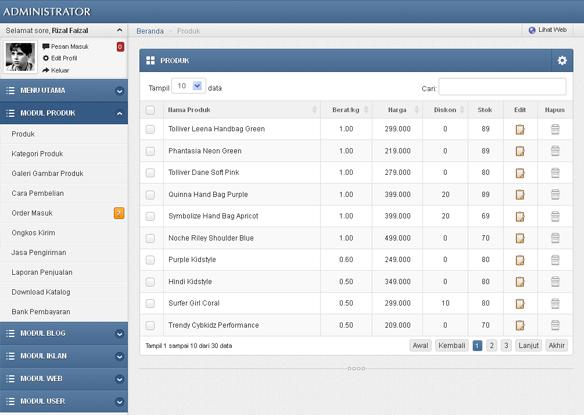Edit the Tolliver Leena Handbag Green product
Image resolution: width=584 pixels, height=415 pixels.
tap(520, 129)
